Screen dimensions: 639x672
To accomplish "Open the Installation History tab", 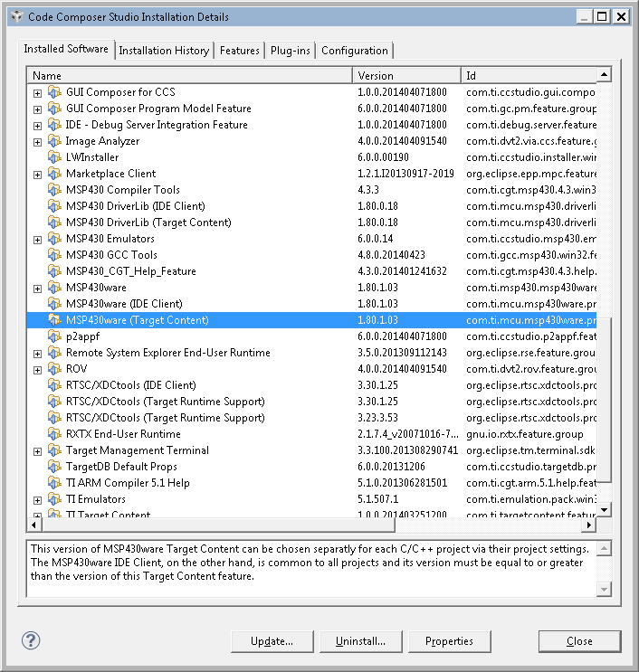I will [164, 51].
